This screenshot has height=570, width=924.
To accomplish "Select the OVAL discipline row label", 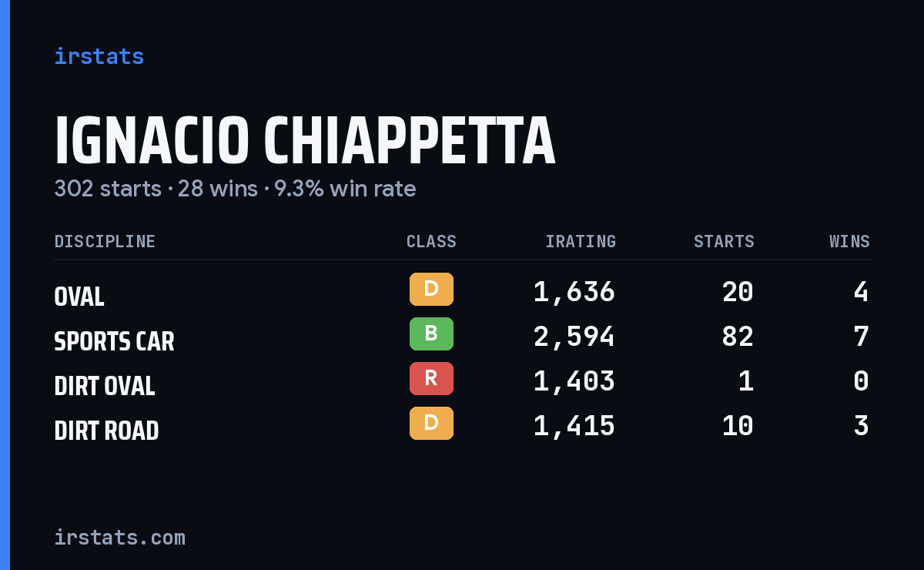I will (79, 297).
